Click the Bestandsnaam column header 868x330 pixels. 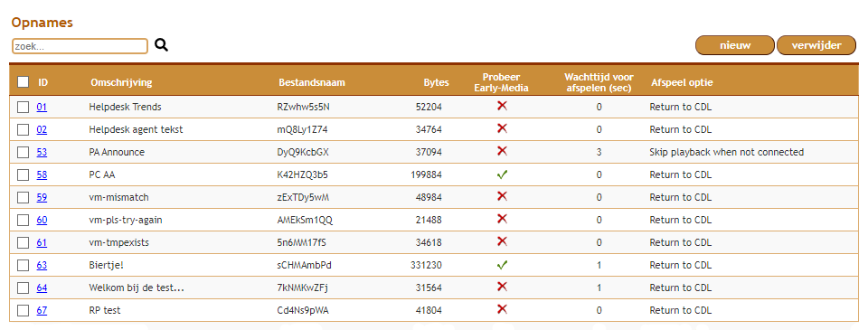tap(312, 82)
